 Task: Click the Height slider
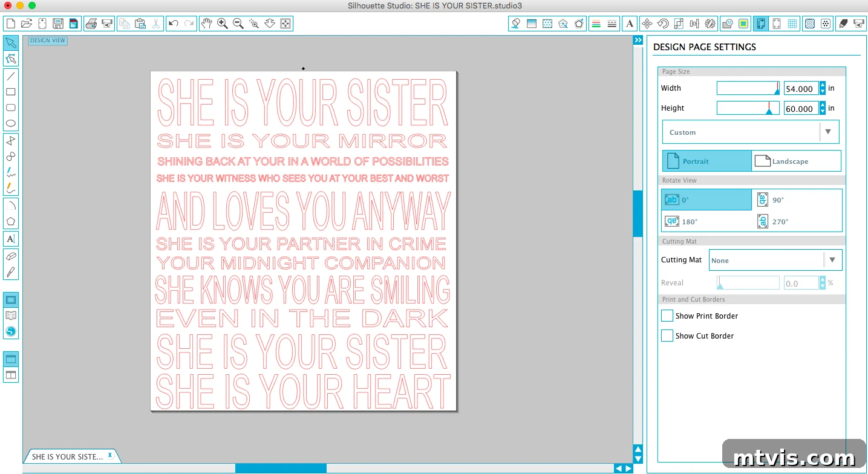click(x=748, y=108)
